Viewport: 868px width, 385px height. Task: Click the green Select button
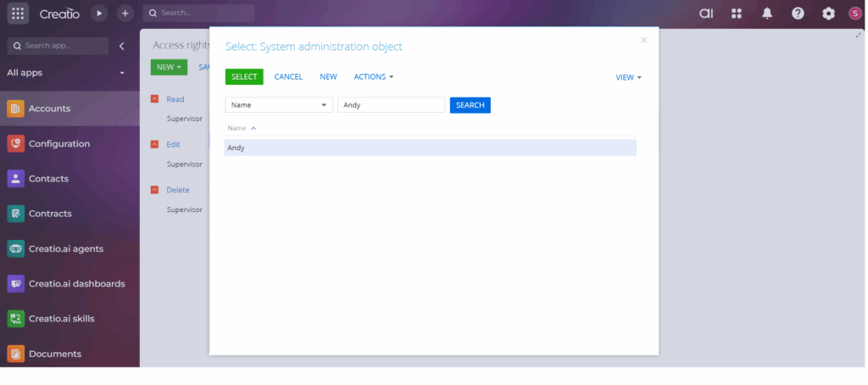click(x=244, y=77)
